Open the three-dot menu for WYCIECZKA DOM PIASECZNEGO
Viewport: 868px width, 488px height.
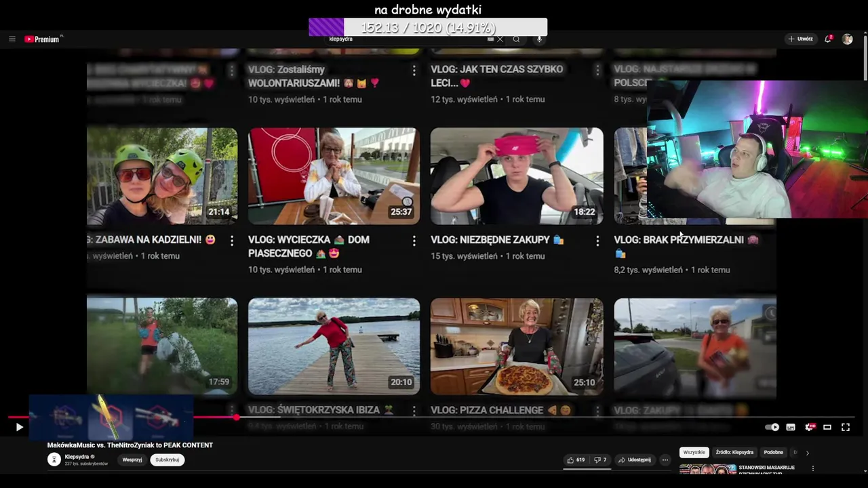414,241
